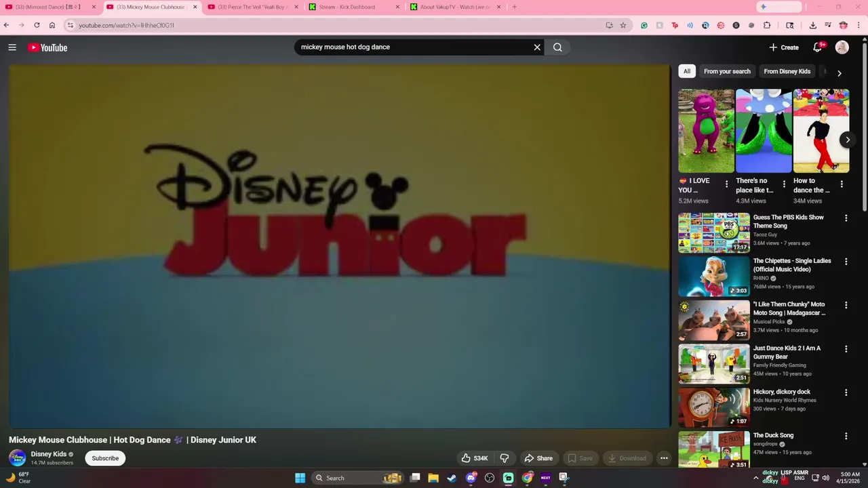Open options for I Like Them Chunky video
Viewport: 868px width, 488px height.
click(846, 305)
